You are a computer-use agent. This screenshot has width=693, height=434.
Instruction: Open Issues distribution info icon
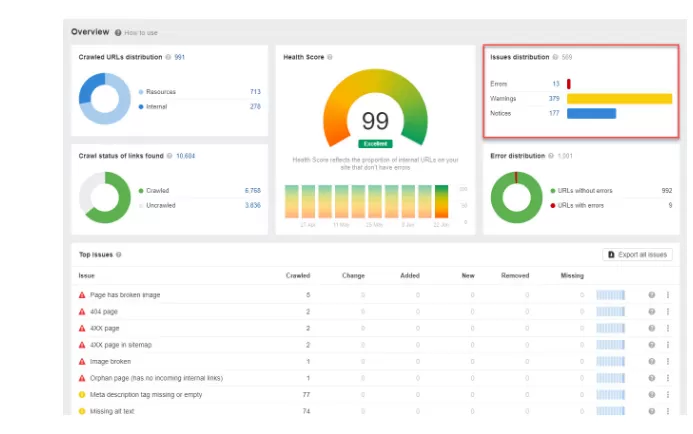point(555,57)
